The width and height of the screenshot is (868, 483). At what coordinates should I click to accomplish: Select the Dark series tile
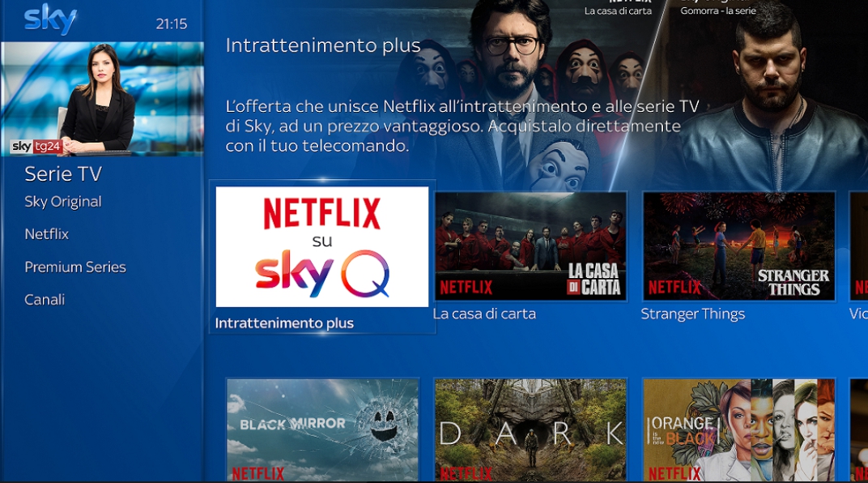click(x=531, y=430)
